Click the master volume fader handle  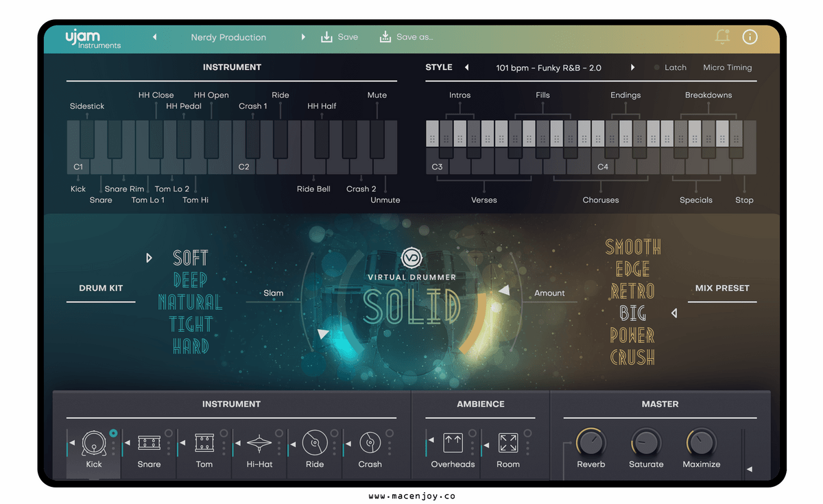[x=749, y=470]
